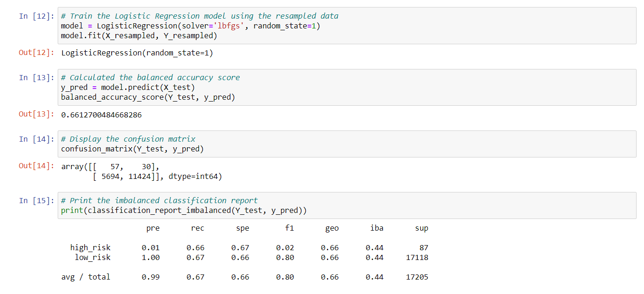Click the Out[12] output prompt
Screen dimensions: 644x294
tap(36, 53)
